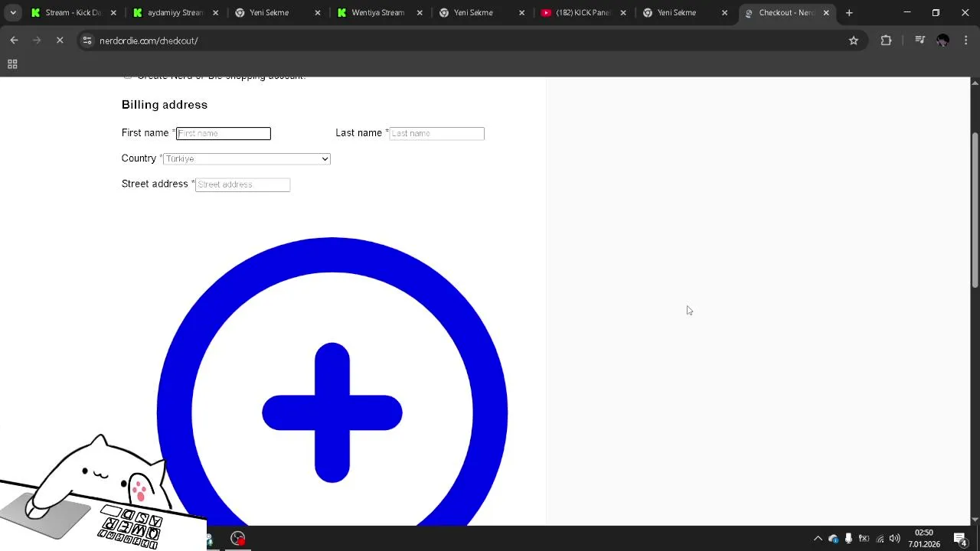The image size is (980, 551).
Task: Add a new browser tab
Action: (849, 13)
